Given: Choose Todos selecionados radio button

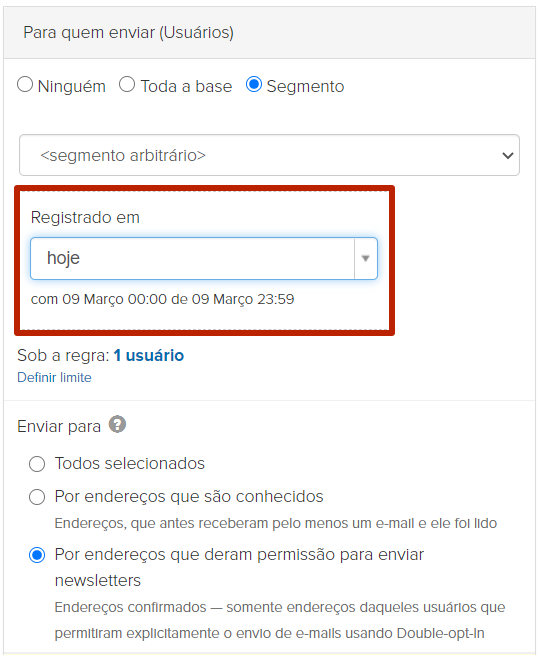Looking at the screenshot, I should coord(37,464).
